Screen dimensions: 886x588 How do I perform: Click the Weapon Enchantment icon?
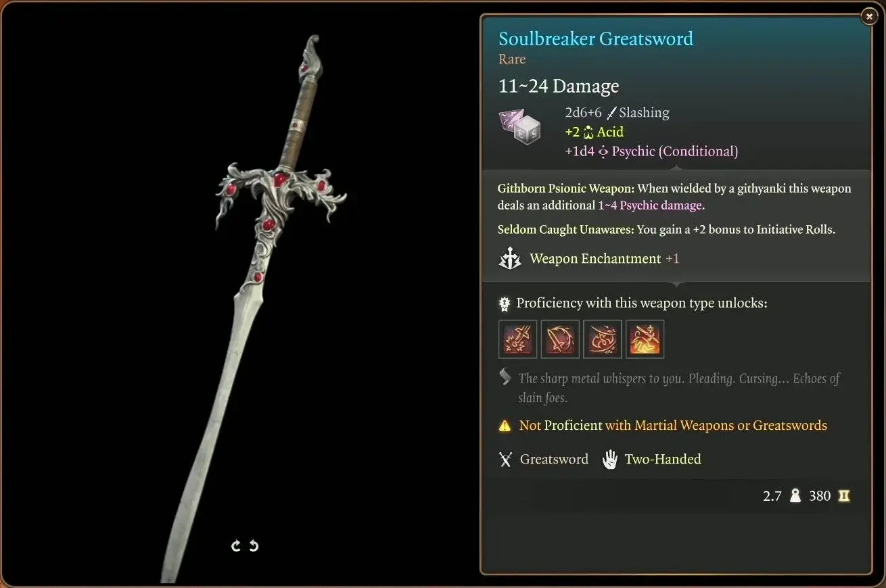509,259
